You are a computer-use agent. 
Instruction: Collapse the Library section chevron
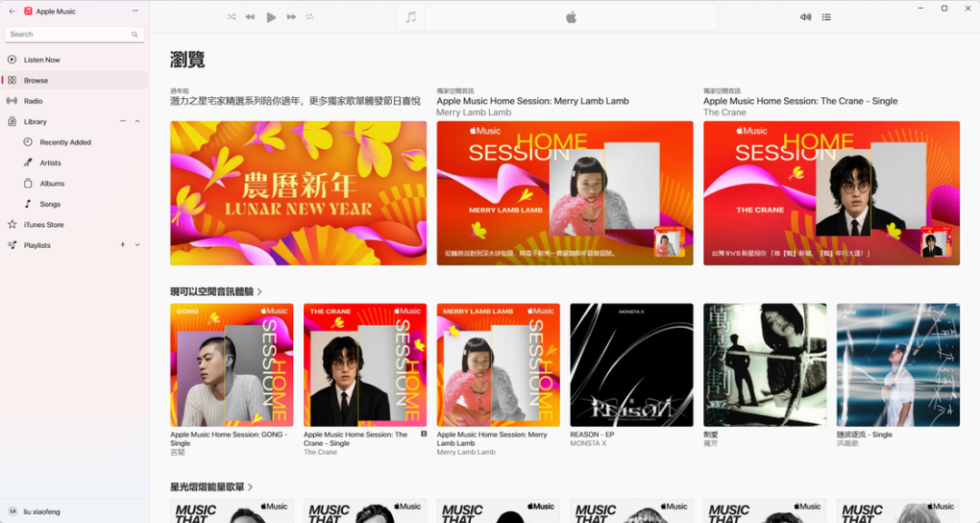(x=136, y=121)
